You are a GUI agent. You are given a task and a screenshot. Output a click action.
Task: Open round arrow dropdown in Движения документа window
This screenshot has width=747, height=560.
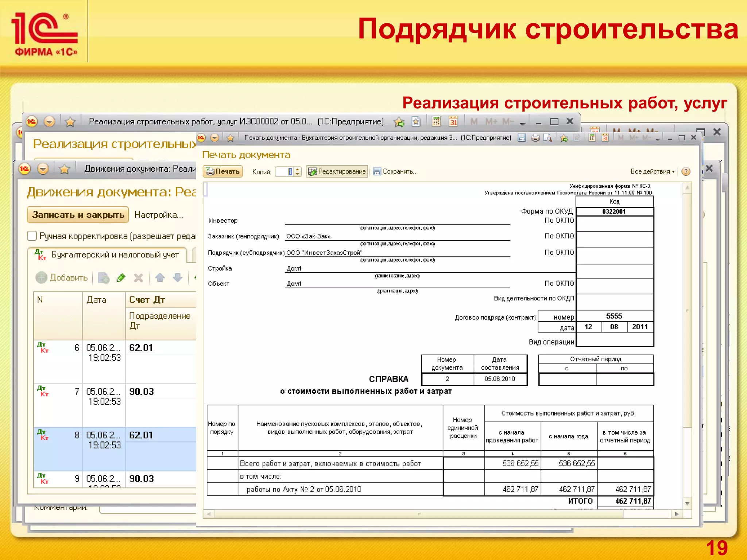[43, 169]
